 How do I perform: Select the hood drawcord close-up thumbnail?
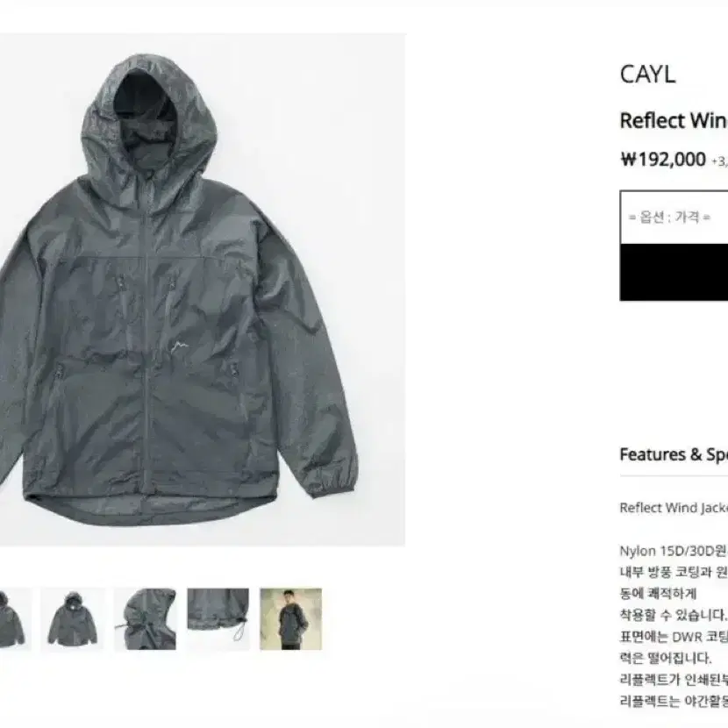[146, 619]
